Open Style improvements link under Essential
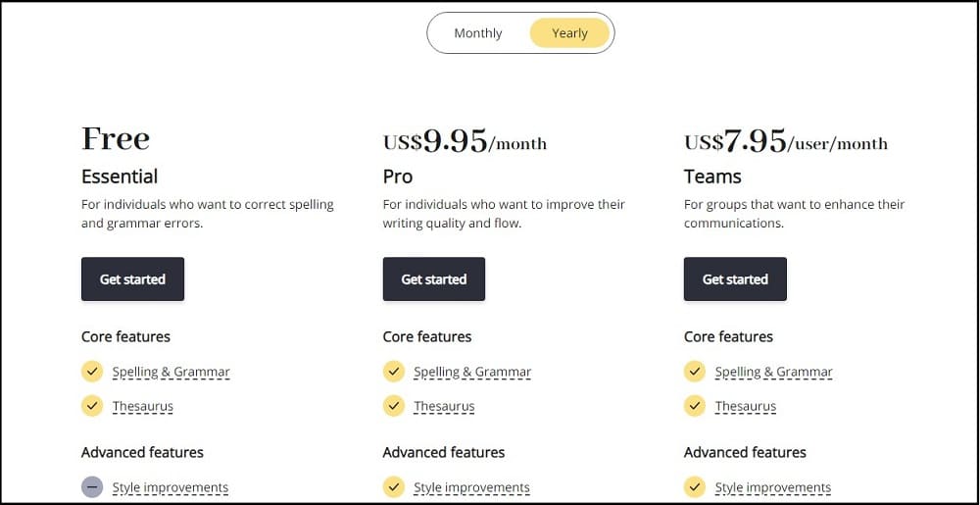The image size is (980, 505). click(x=171, y=487)
